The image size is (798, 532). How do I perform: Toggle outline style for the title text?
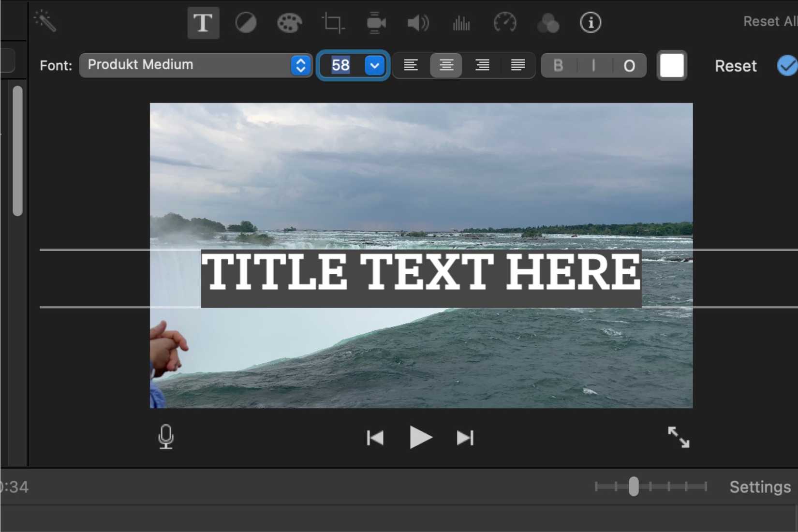point(629,65)
